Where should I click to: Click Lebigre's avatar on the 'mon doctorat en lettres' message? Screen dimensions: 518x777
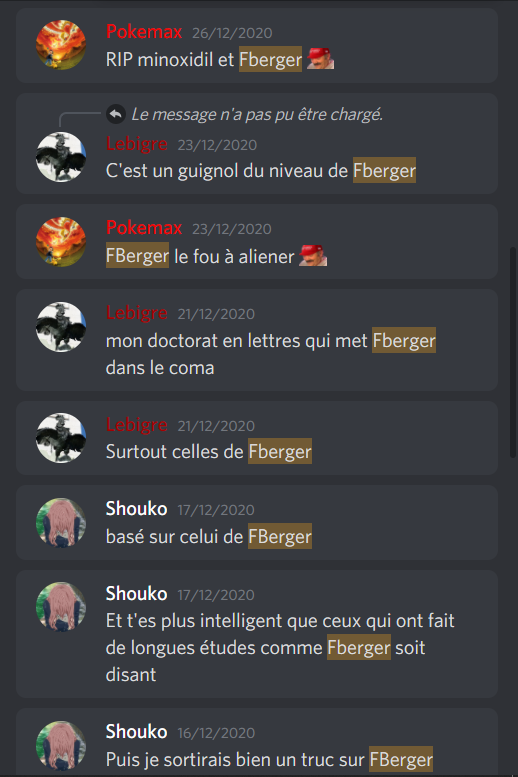click(x=61, y=327)
